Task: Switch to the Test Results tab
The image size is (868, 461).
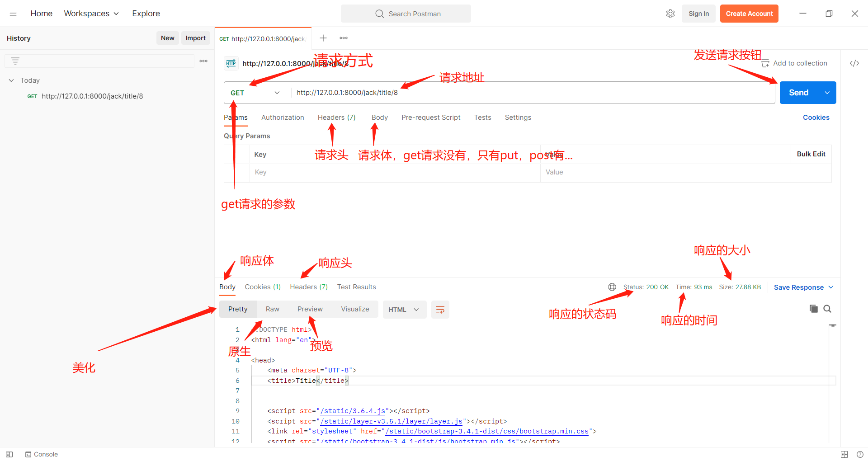Action: (x=356, y=287)
